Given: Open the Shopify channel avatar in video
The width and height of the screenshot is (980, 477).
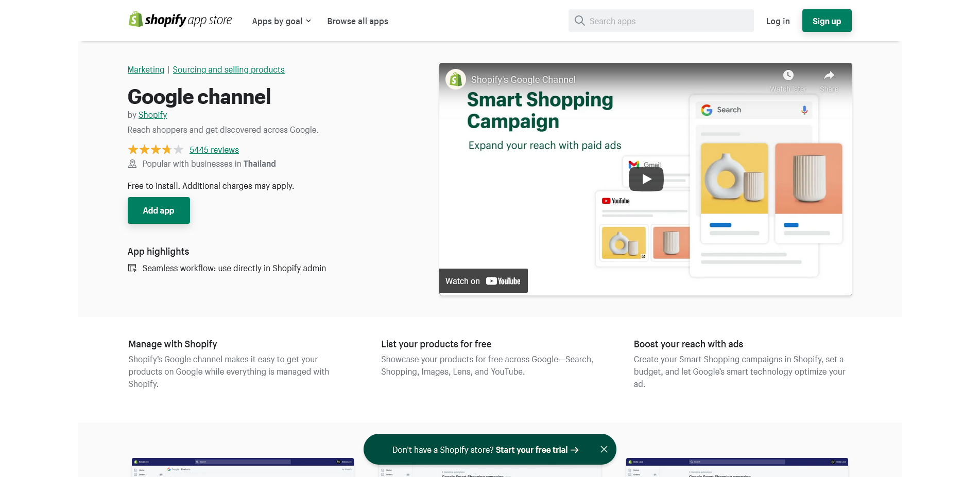Looking at the screenshot, I should click(x=456, y=79).
